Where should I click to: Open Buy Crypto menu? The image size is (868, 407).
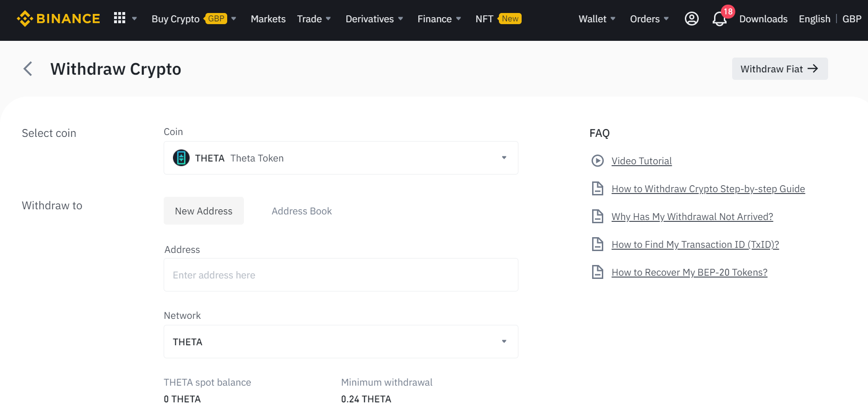click(175, 19)
